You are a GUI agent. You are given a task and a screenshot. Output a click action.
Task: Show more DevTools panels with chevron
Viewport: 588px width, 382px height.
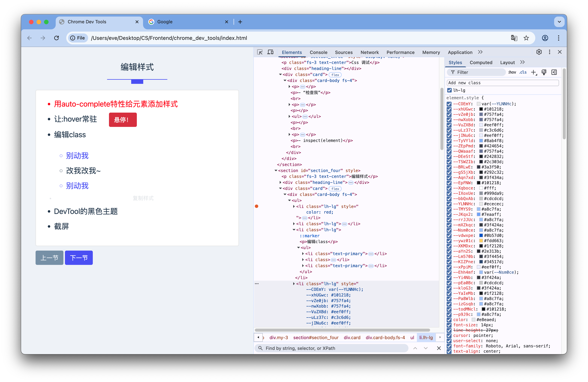coord(480,52)
